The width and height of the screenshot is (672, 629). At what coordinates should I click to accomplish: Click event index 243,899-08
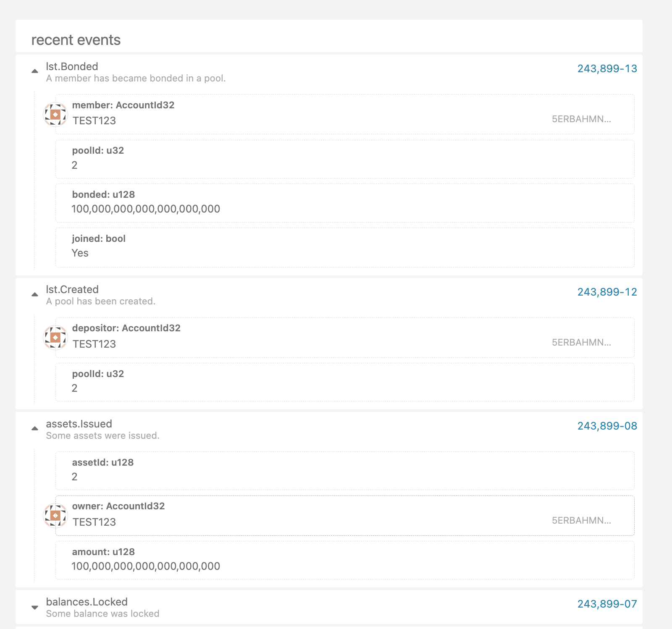coord(607,425)
